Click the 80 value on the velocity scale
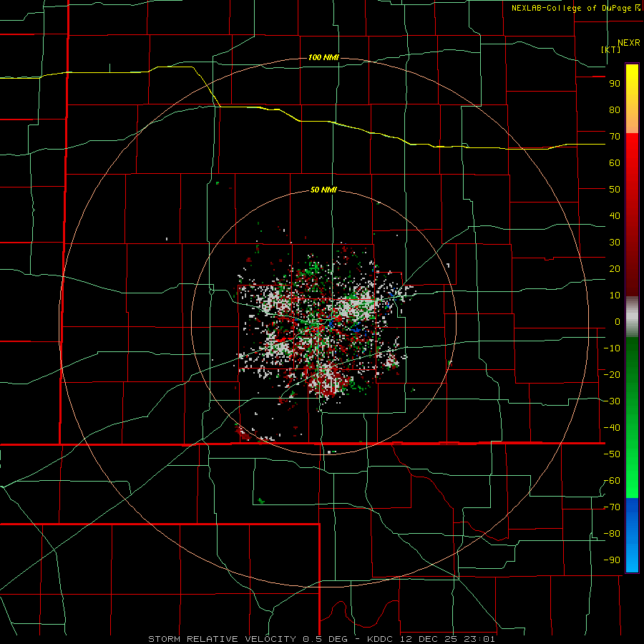The image size is (644, 644). [x=615, y=110]
